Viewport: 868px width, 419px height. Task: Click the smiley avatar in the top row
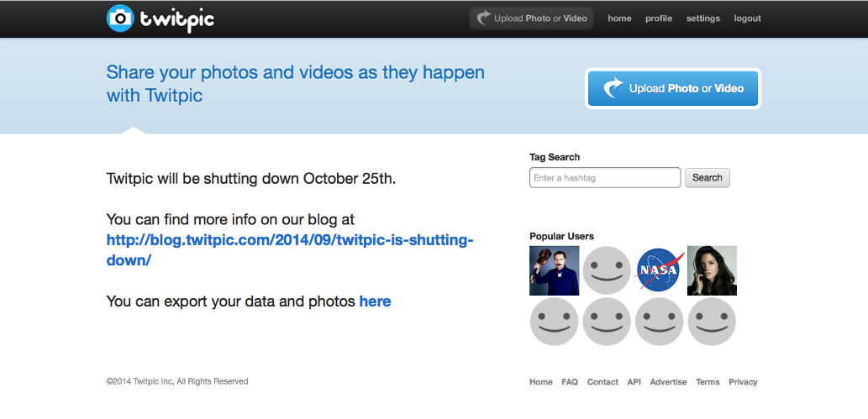pyautogui.click(x=607, y=270)
